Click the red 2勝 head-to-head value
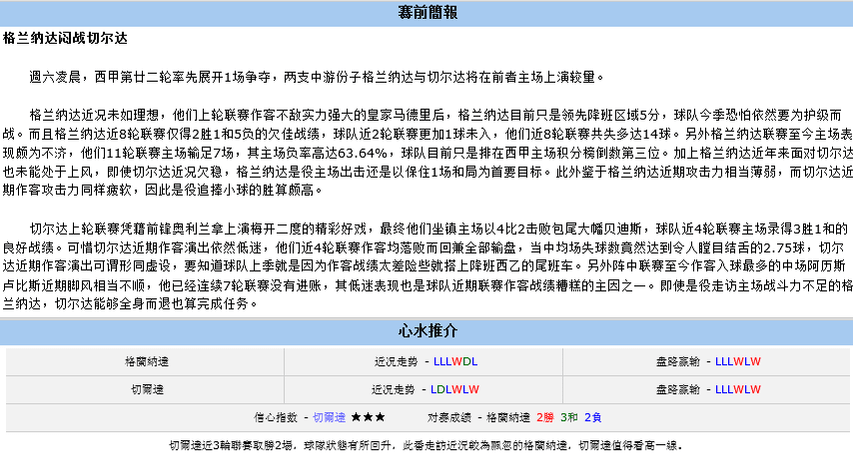 coord(545,417)
